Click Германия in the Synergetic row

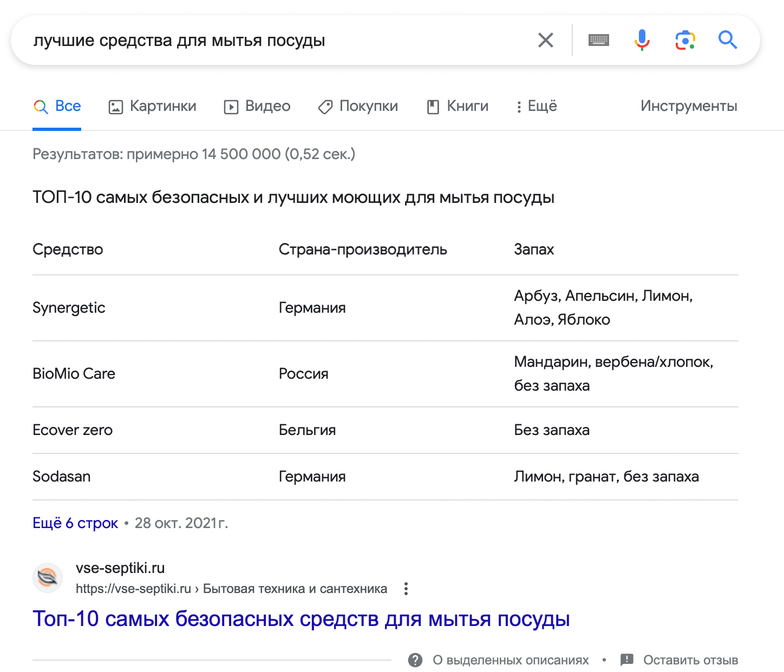(x=312, y=308)
